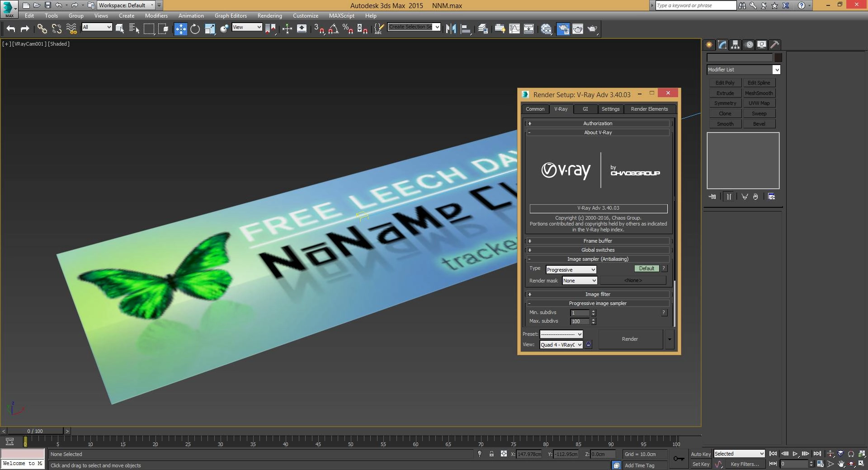The image size is (868, 470).
Task: Open the View dropdown showing Quad 4
Action: click(561, 345)
